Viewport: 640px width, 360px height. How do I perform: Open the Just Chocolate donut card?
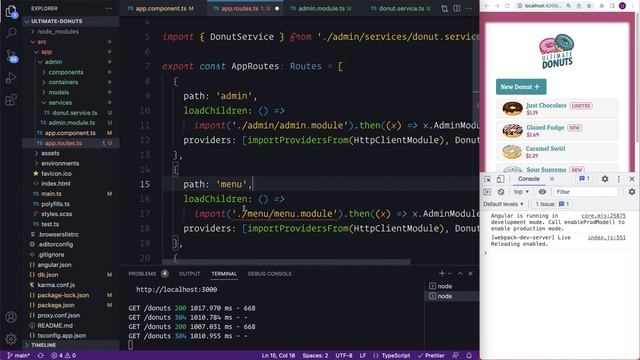point(557,109)
